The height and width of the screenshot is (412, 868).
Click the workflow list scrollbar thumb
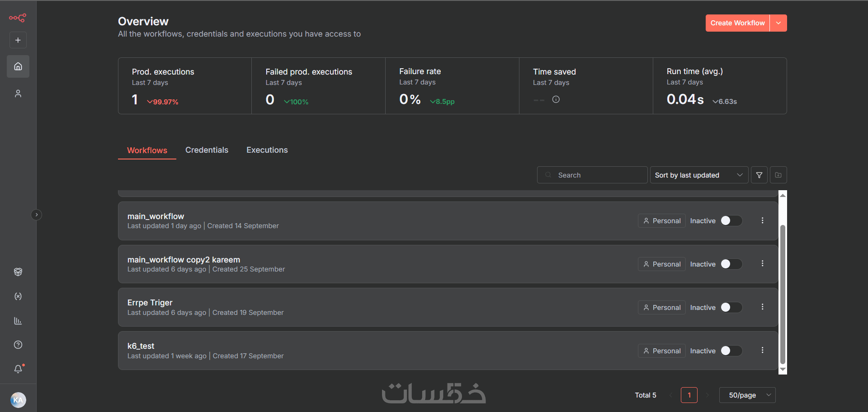783,294
